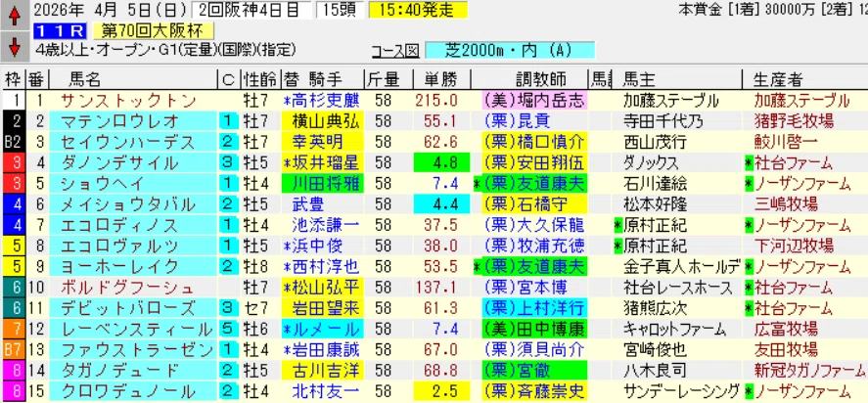Sort by the 性齢 column header
Screen dimensions: 868x403
tap(260, 80)
